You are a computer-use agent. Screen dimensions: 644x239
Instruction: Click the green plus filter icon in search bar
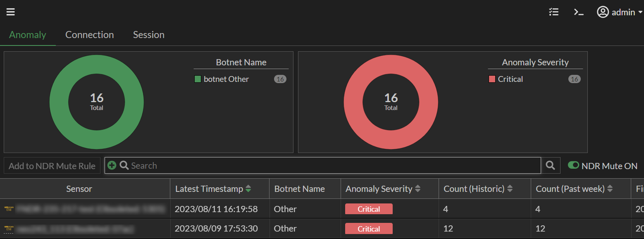(112, 165)
